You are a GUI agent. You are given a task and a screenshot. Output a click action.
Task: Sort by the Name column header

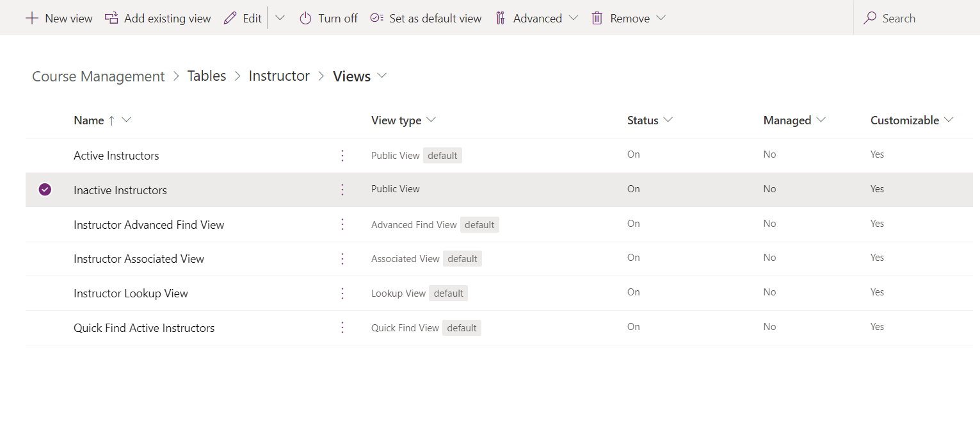[x=89, y=120]
